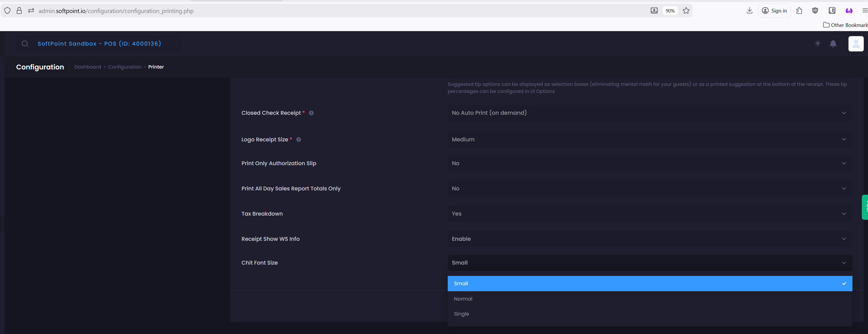Viewport: 868px width, 334px height.
Task: Open the Configuration breadcrumb link
Action: pos(124,67)
